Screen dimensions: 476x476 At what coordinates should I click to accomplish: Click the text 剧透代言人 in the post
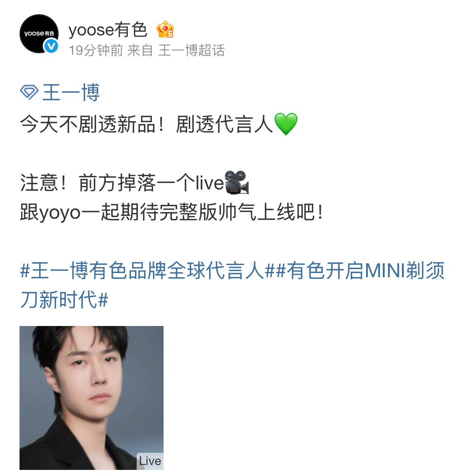225,124
